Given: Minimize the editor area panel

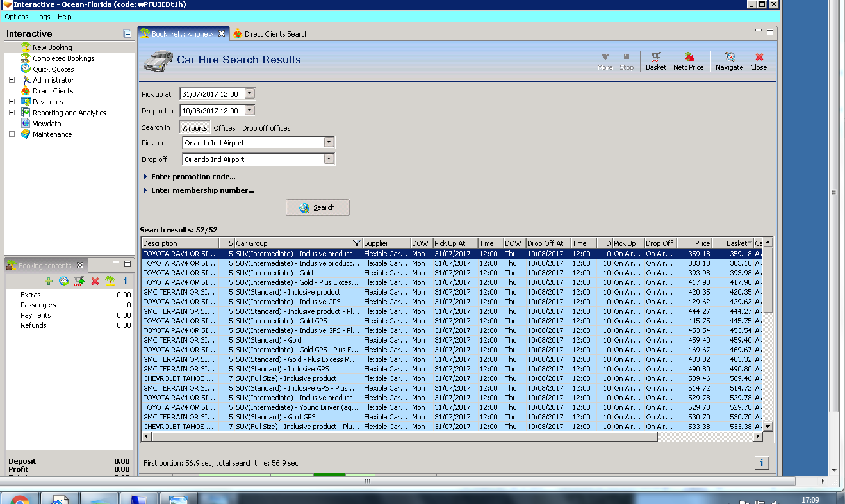Looking at the screenshot, I should (x=759, y=31).
